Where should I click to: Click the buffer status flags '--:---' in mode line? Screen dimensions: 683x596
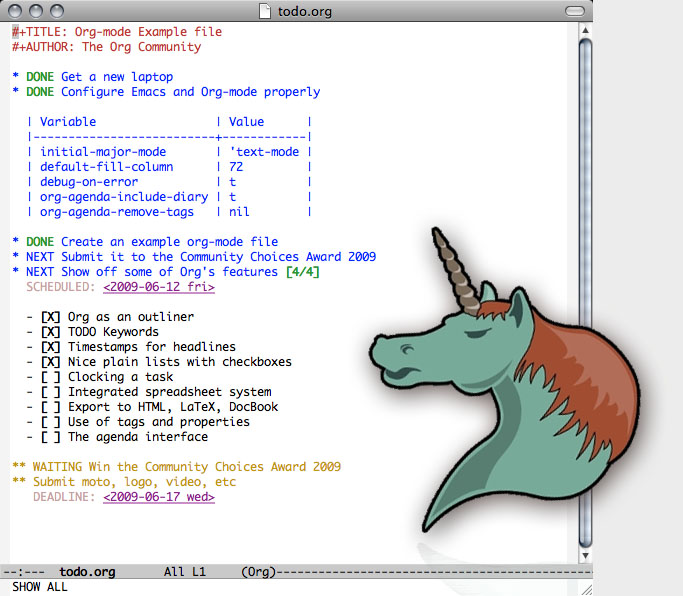pos(24,572)
